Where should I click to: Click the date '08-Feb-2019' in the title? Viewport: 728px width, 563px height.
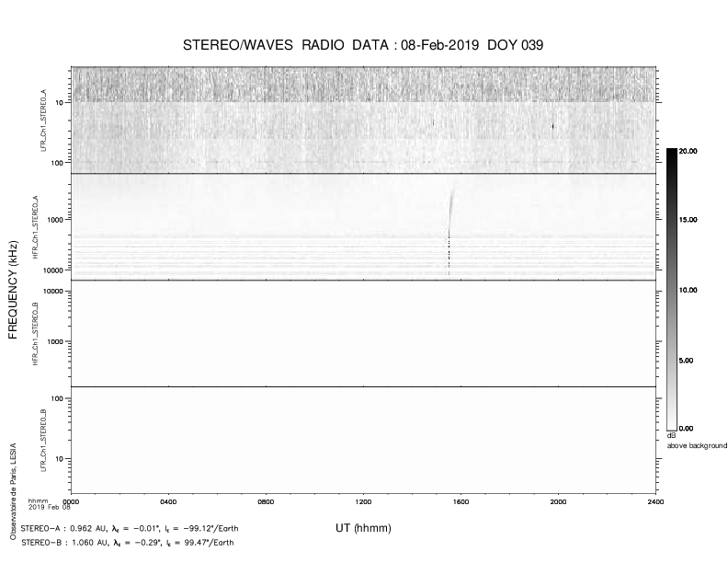439,45
